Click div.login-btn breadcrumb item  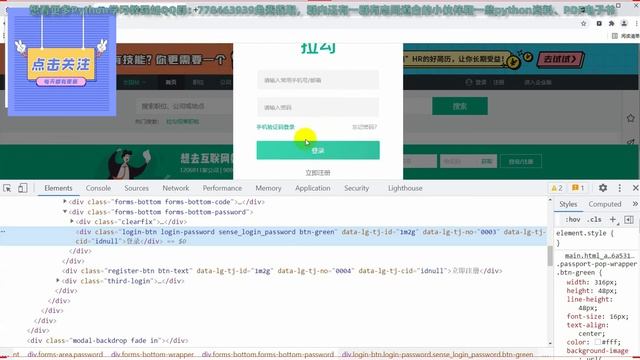pos(438,354)
